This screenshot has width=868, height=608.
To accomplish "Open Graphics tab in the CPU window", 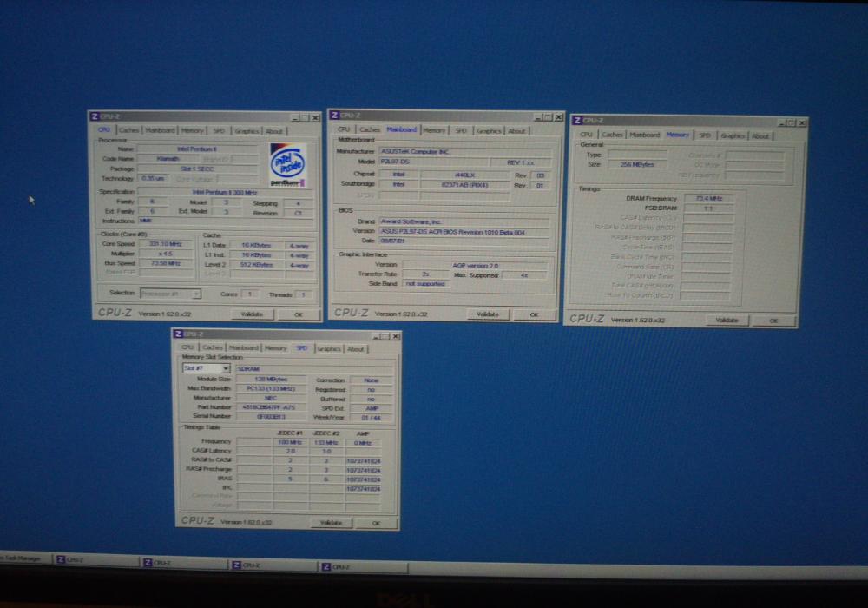I will (247, 131).
